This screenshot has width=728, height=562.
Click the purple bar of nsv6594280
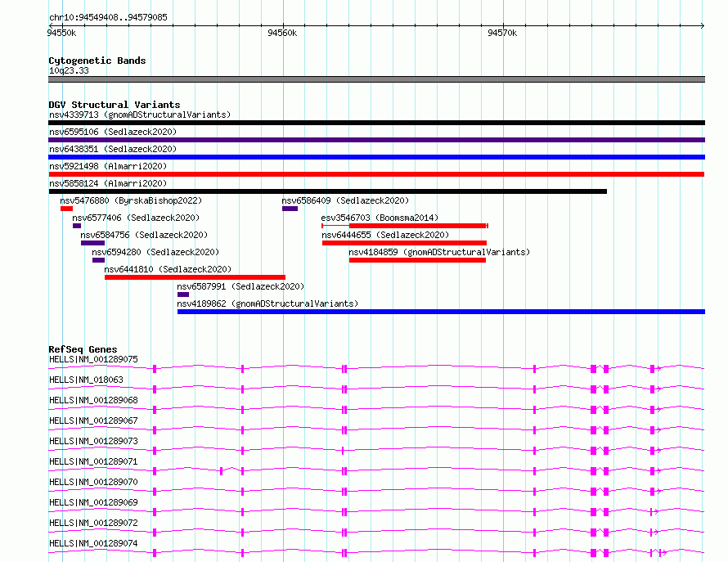(98, 260)
